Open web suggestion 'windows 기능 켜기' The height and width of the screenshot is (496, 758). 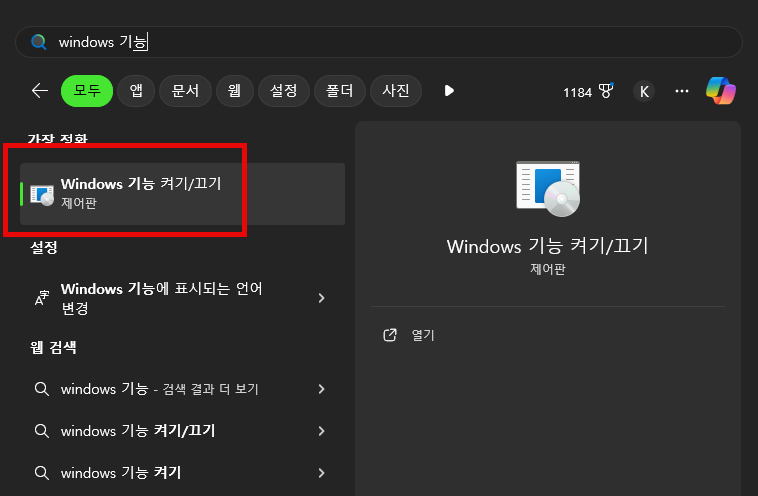pyautogui.click(x=182, y=473)
